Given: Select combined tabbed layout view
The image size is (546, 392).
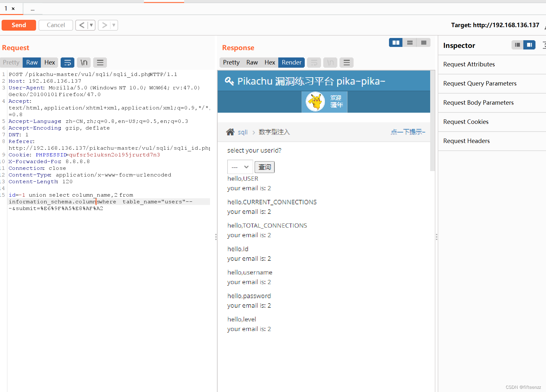Looking at the screenshot, I should (424, 42).
